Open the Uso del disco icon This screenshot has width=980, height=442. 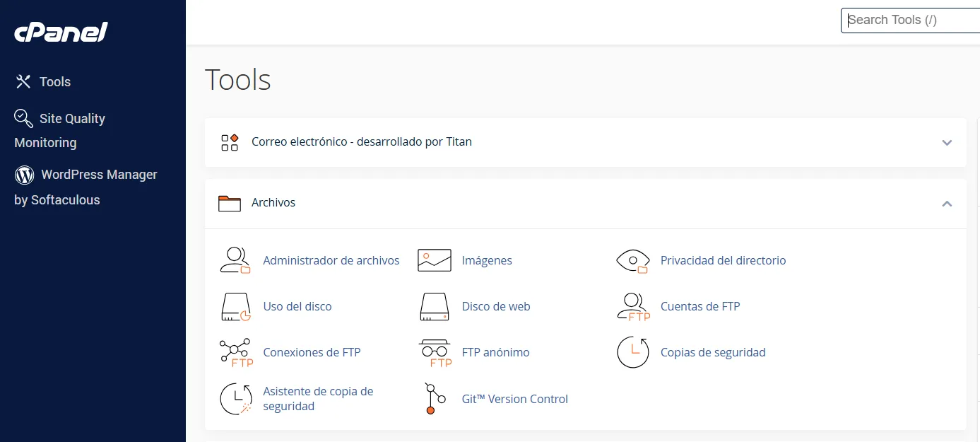[x=236, y=306]
